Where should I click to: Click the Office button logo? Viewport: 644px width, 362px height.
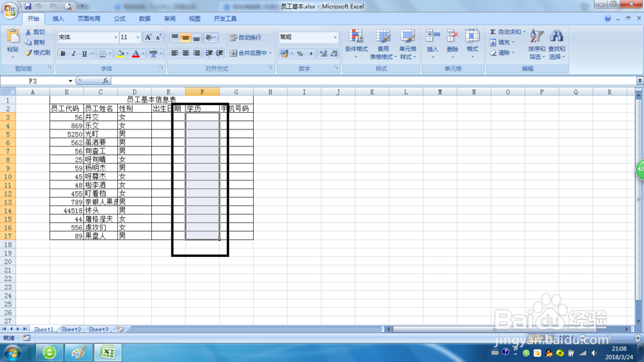[10, 10]
